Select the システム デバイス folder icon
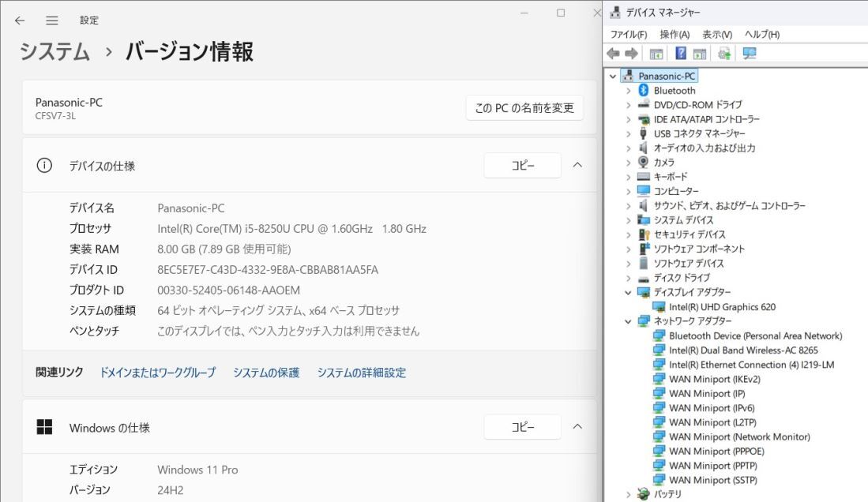The width and height of the screenshot is (868, 502). (x=643, y=219)
